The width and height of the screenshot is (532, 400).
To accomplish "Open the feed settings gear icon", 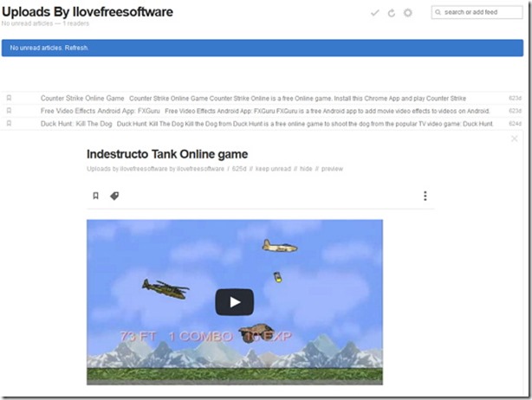I will [x=408, y=13].
